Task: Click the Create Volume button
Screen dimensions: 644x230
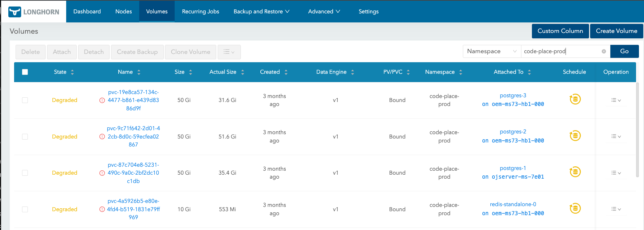Action: (x=617, y=31)
